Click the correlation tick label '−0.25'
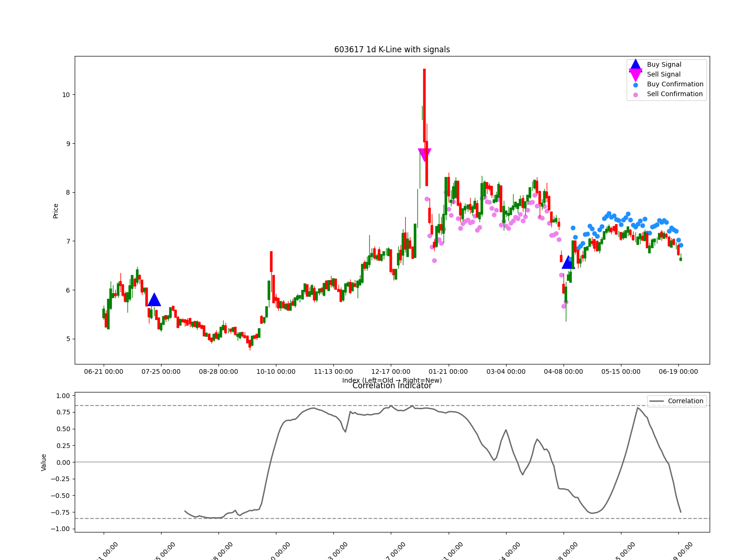This screenshot has height=560, width=747. tap(60, 479)
